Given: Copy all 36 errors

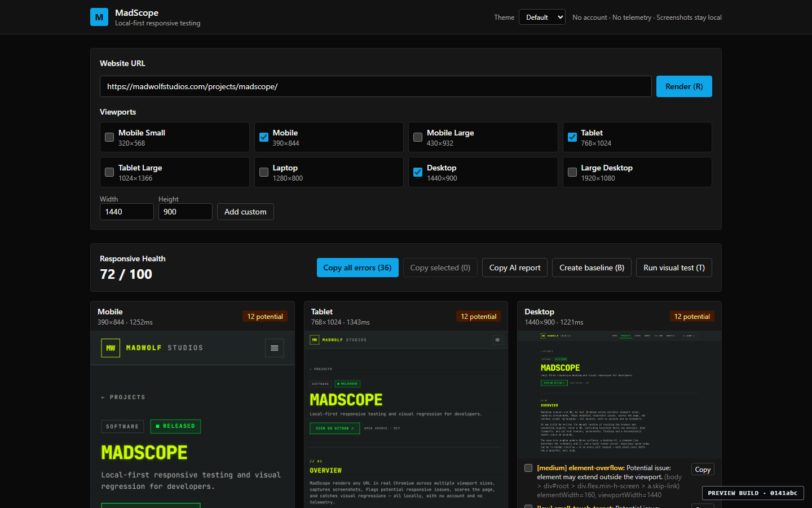Looking at the screenshot, I should tap(358, 268).
